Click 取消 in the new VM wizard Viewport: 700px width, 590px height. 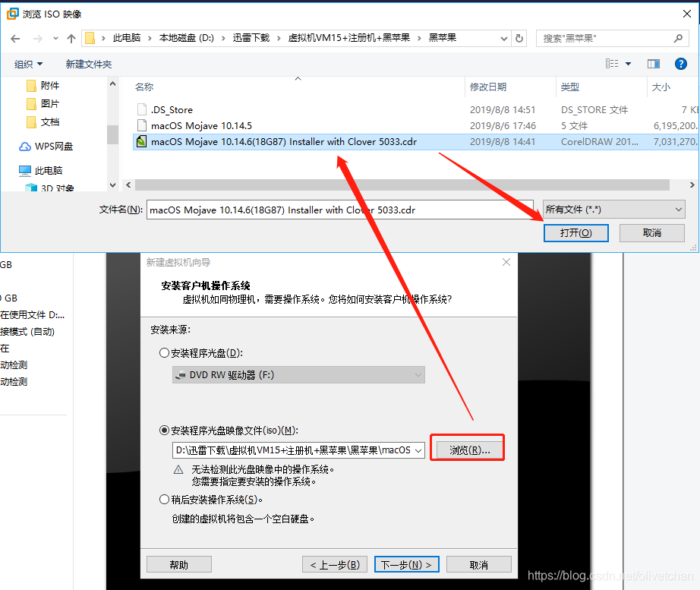479,564
